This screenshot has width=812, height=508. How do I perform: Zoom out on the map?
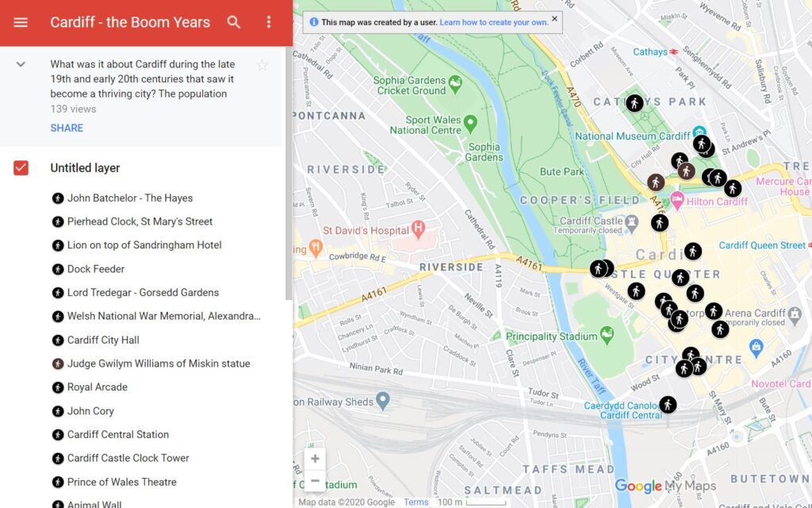pyautogui.click(x=315, y=481)
